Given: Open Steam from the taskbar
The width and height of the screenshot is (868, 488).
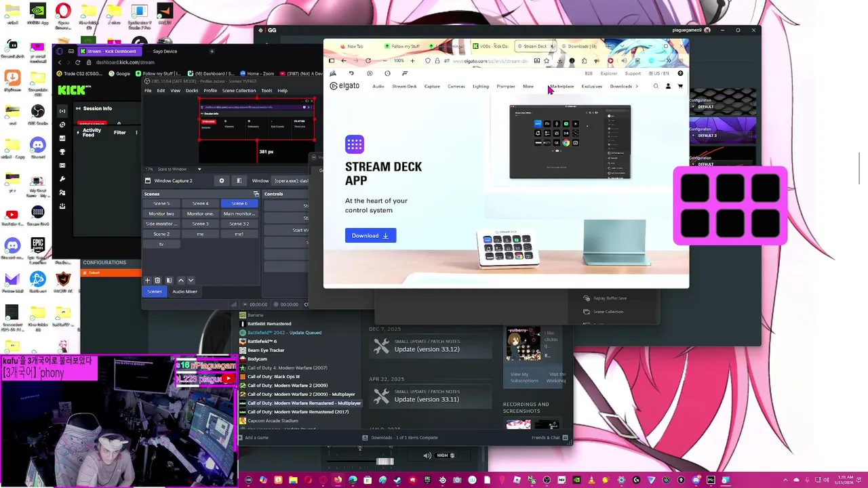Looking at the screenshot, I should 397,481.
